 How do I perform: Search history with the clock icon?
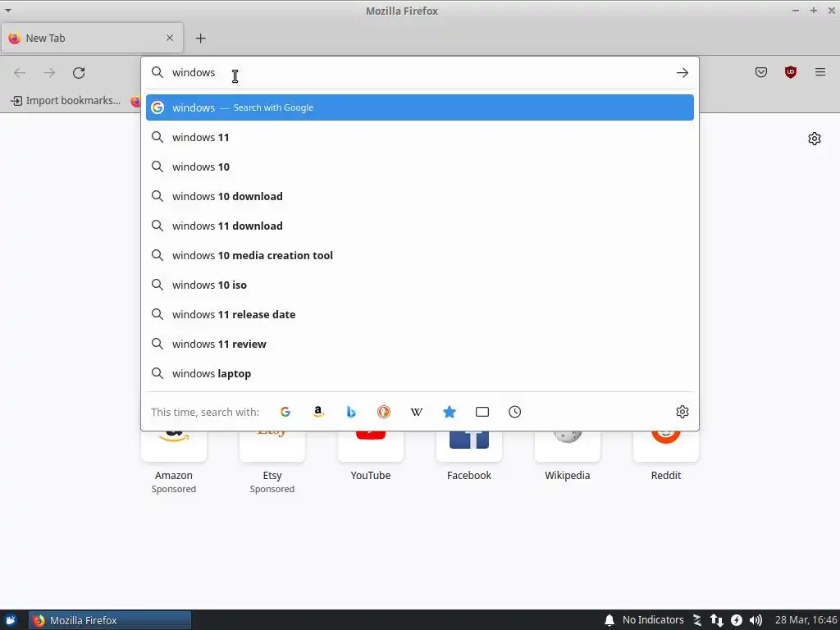[515, 412]
